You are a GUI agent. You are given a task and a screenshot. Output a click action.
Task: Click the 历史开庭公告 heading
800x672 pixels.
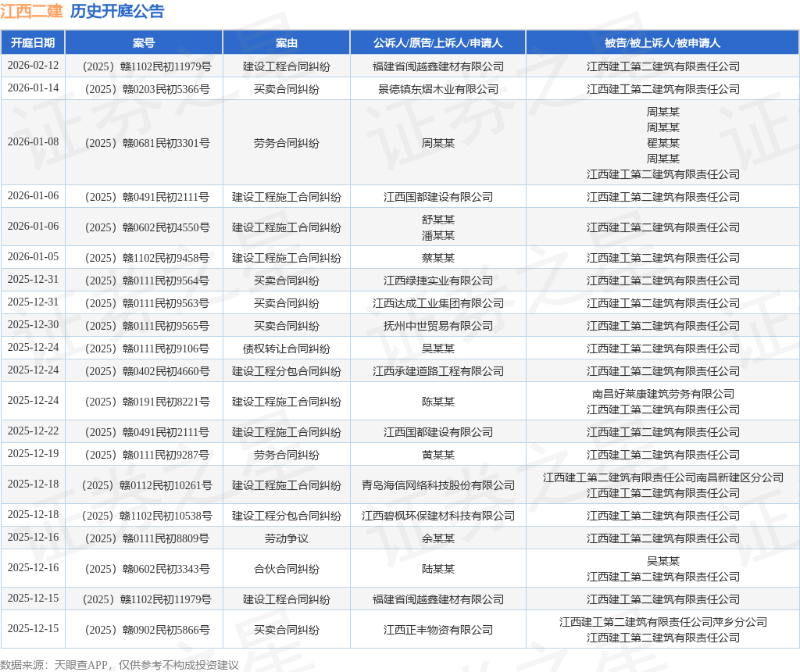click(x=117, y=11)
